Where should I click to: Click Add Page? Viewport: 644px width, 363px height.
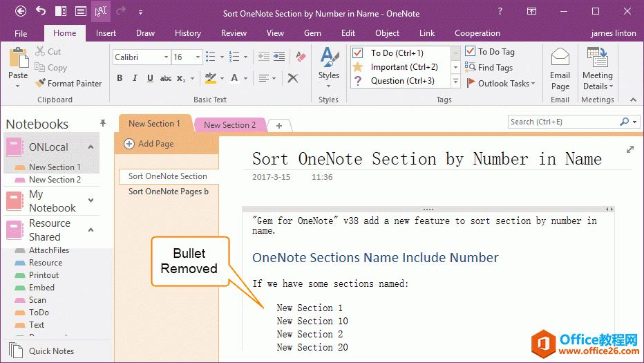(x=149, y=144)
